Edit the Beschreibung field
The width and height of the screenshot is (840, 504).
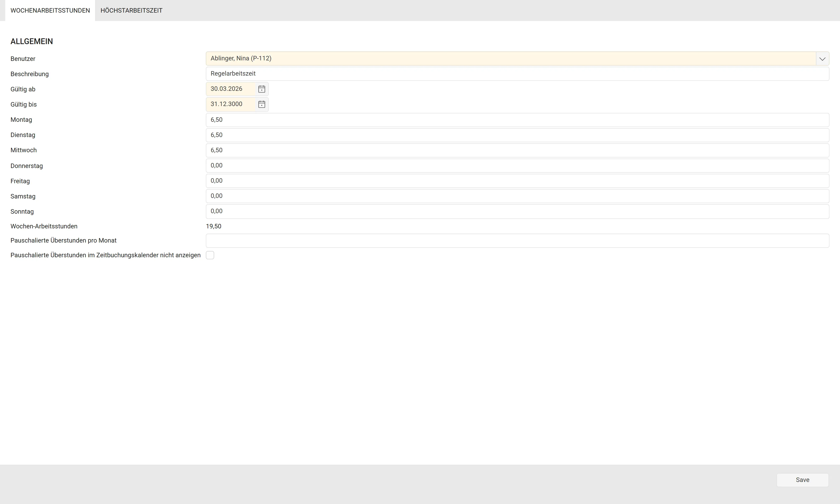(x=517, y=74)
